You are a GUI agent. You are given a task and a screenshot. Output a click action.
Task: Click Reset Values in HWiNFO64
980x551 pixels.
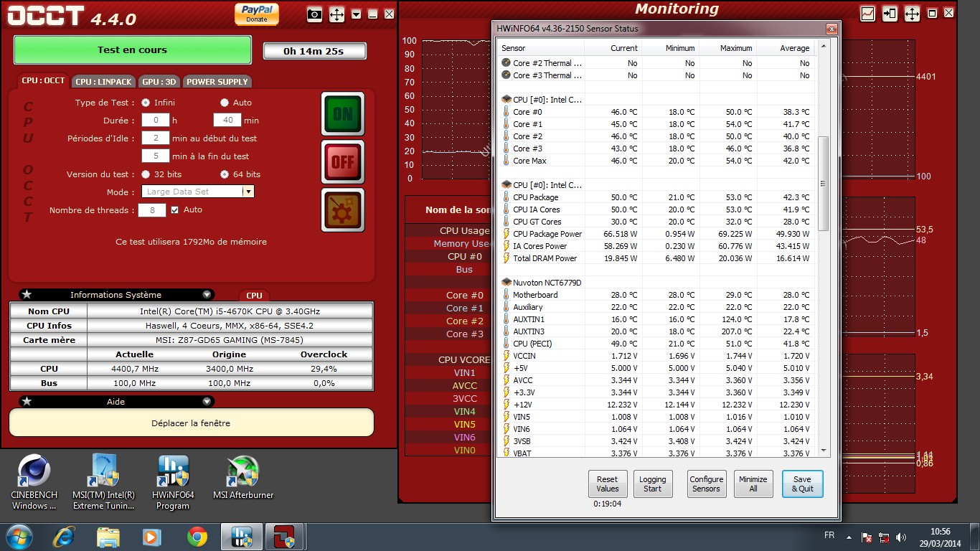coord(607,484)
